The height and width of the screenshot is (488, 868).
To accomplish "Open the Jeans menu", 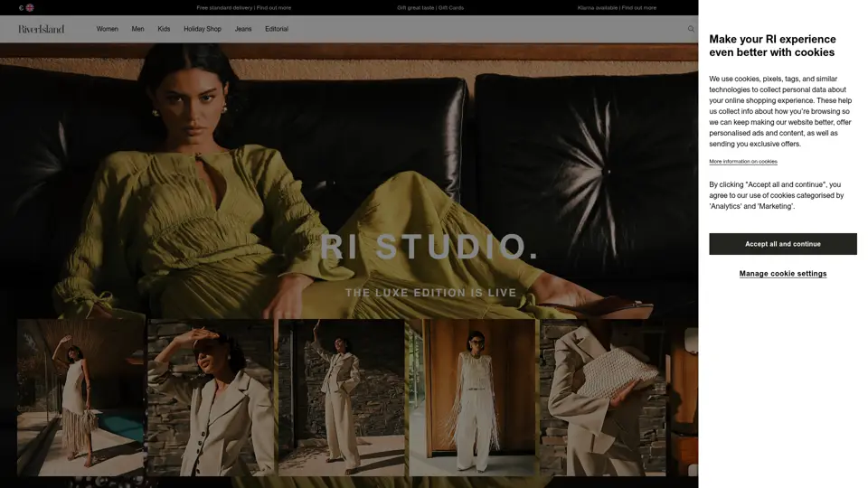I will coord(243,29).
